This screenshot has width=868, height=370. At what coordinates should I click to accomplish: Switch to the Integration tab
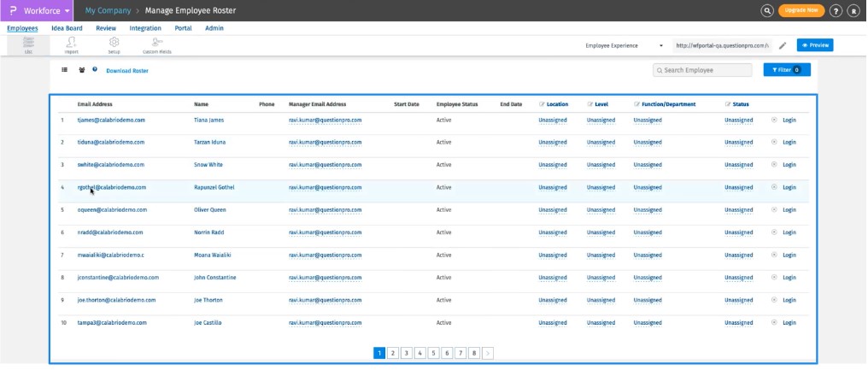coord(145,28)
